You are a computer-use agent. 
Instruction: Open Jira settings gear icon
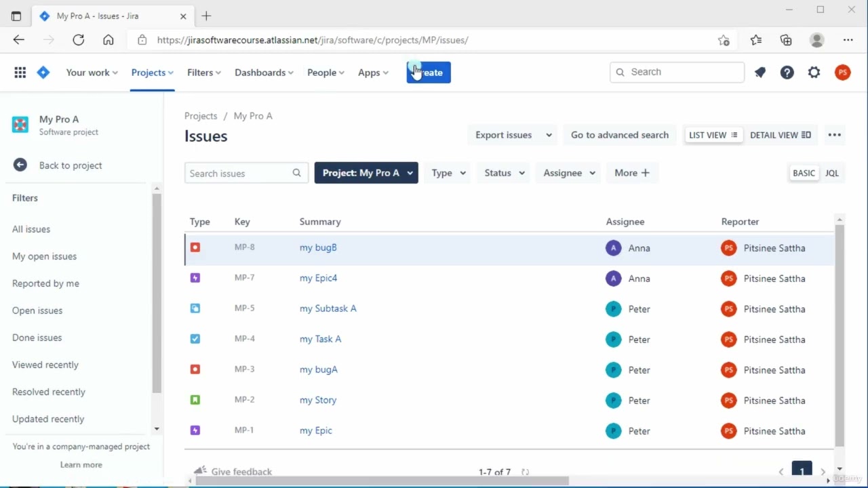point(814,73)
